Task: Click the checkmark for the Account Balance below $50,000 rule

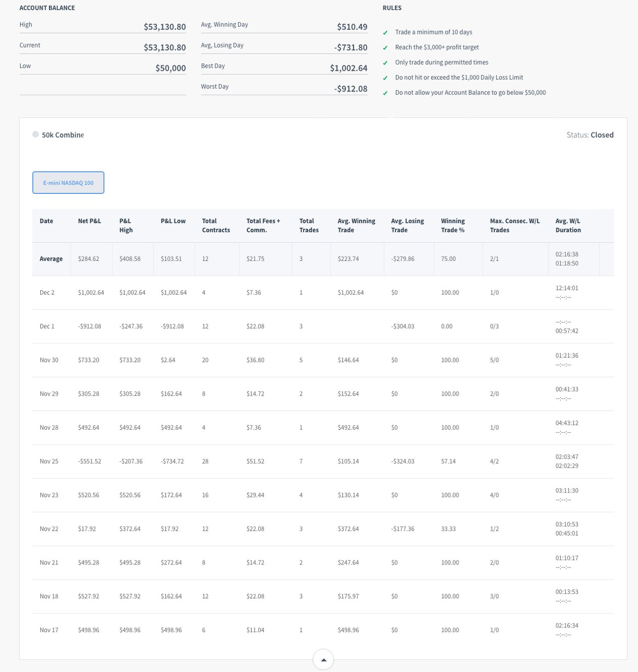Action: 385,93
